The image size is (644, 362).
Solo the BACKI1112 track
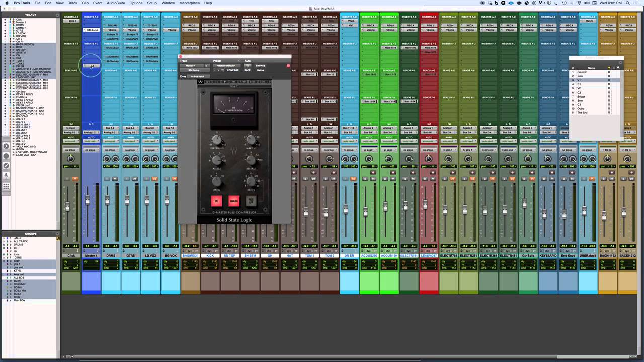604,179
